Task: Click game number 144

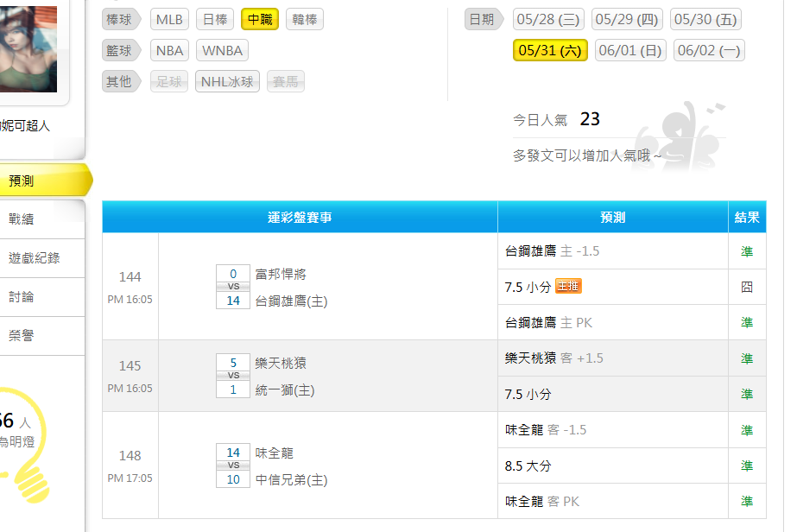Action: [x=130, y=276]
